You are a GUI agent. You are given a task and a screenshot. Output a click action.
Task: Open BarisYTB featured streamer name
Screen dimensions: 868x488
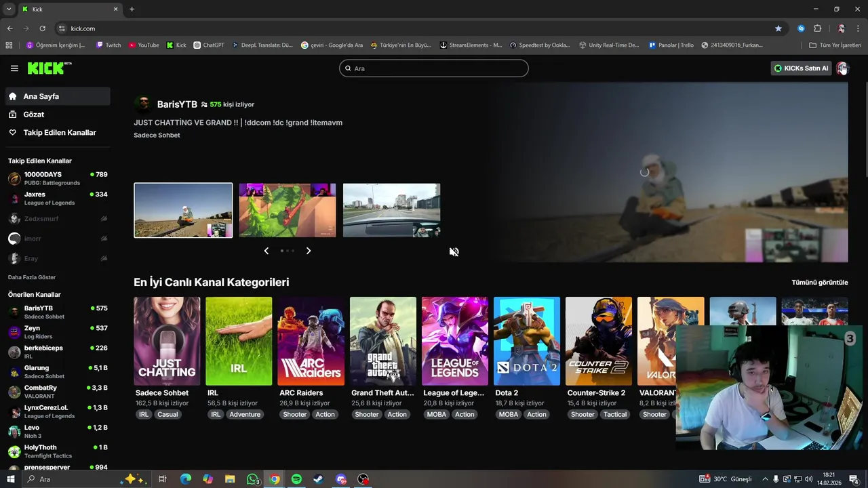click(x=177, y=104)
